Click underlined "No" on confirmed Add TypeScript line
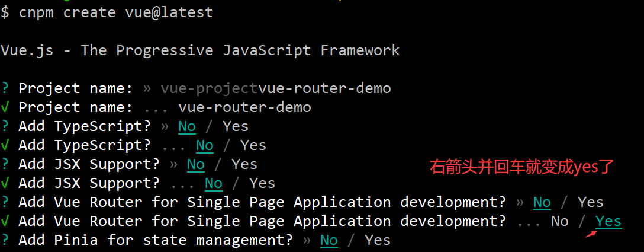Screen dimensions: 644x252 pyautogui.click(x=205, y=145)
